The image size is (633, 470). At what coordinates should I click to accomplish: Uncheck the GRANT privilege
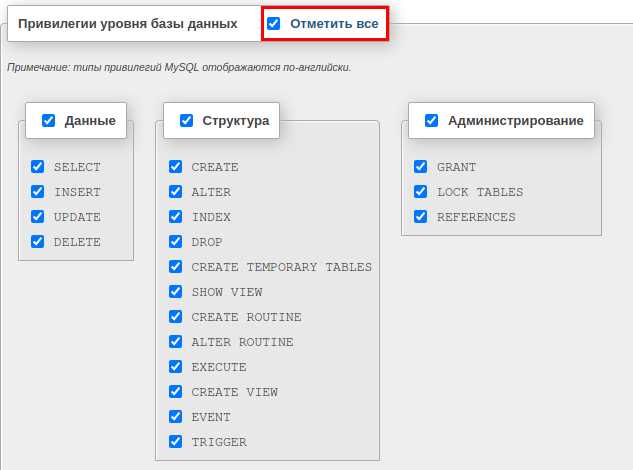coord(420,166)
